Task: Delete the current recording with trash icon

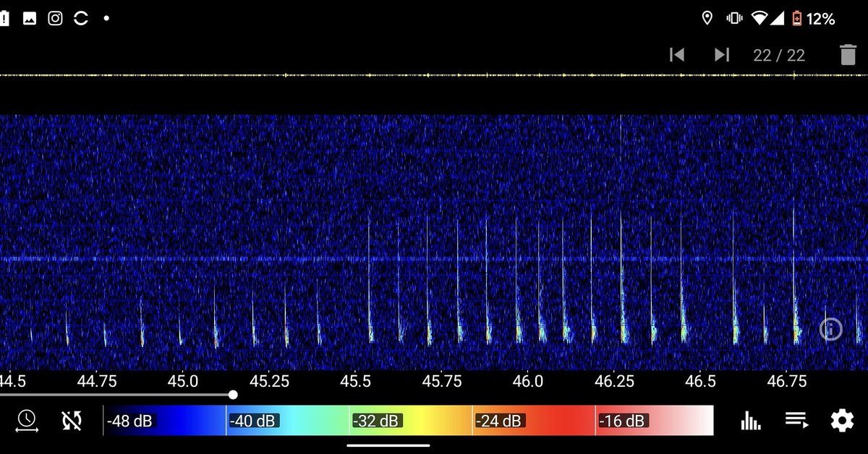Action: coord(848,55)
